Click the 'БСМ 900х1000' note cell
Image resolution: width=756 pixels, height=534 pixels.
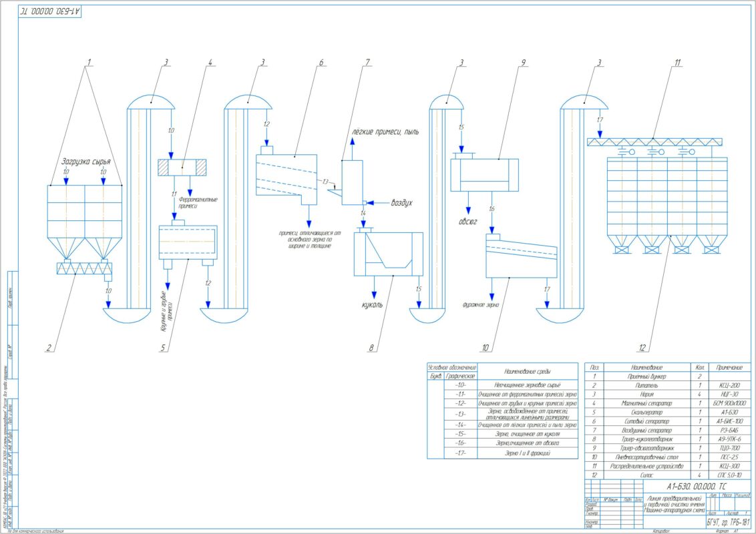pyautogui.click(x=730, y=403)
